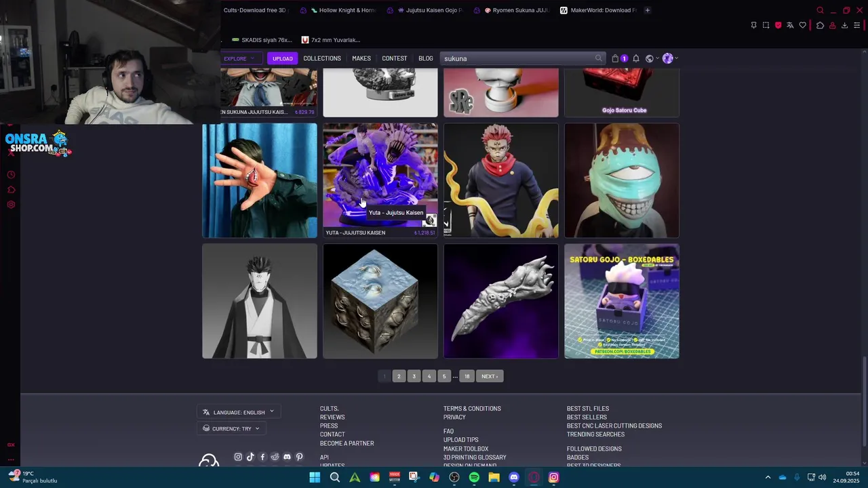The width and height of the screenshot is (868, 488).
Task: Open the Language: English dropdown
Action: [x=238, y=412]
